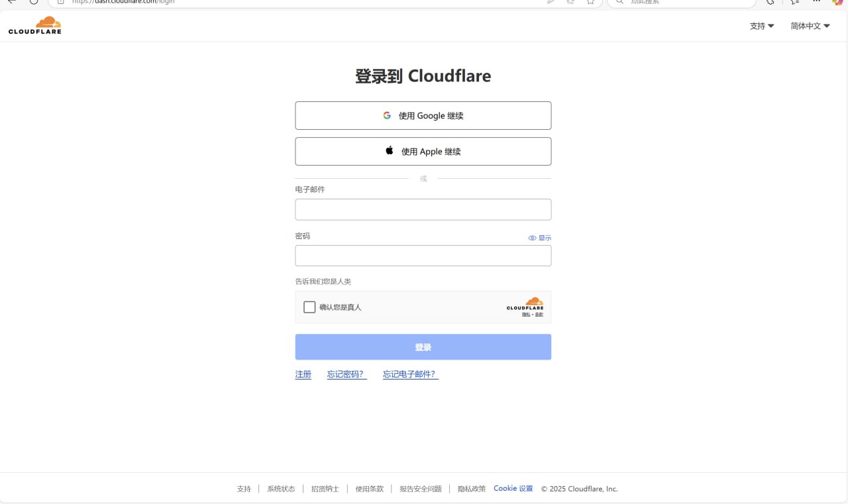Open 系统状态 in the footer

coord(281,489)
